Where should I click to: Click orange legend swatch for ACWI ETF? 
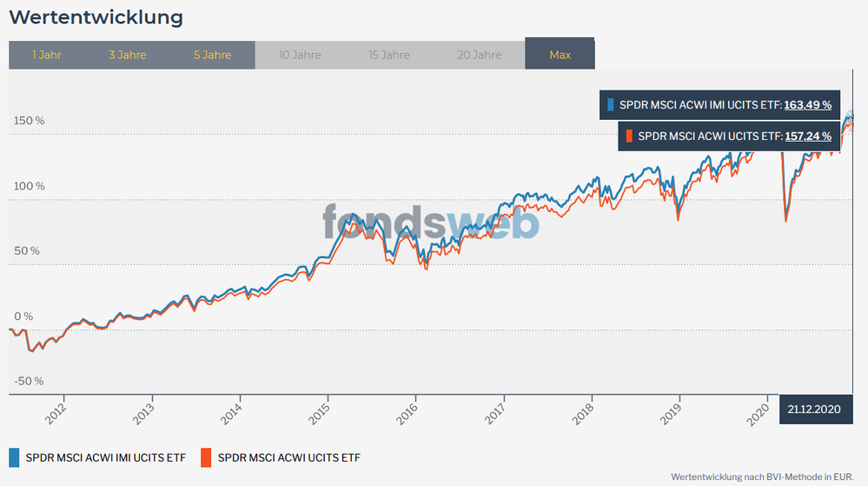coord(207,457)
